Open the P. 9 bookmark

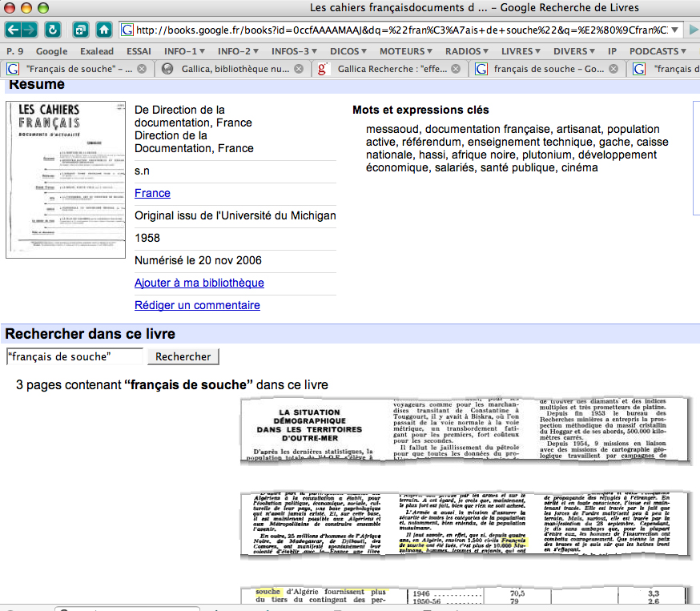coord(14,51)
